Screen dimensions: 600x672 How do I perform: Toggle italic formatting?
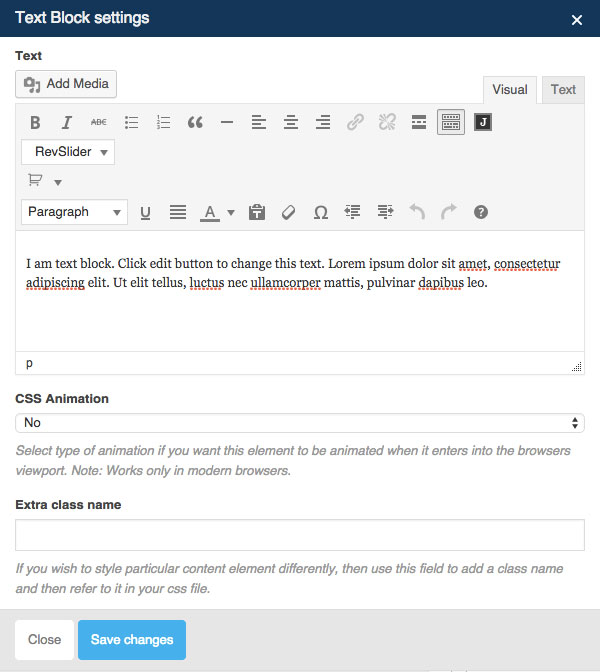66,123
